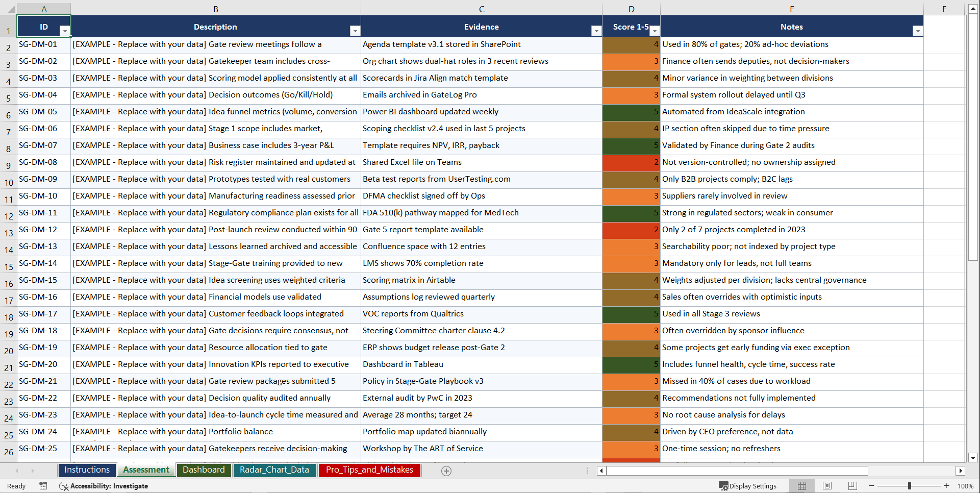The image size is (980, 493).
Task: Open the Score 1-5 filter dropdown
Action: (655, 31)
